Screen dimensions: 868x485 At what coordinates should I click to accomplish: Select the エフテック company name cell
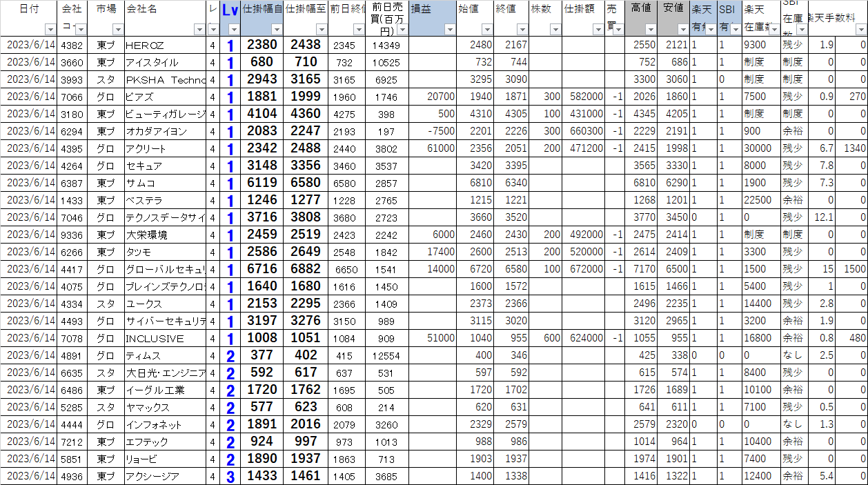pyautogui.click(x=164, y=442)
